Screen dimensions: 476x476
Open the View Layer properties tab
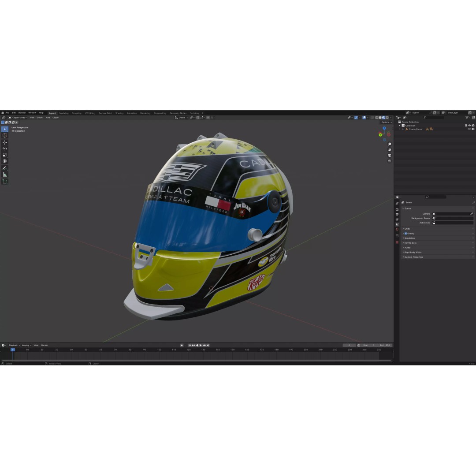pos(397,219)
